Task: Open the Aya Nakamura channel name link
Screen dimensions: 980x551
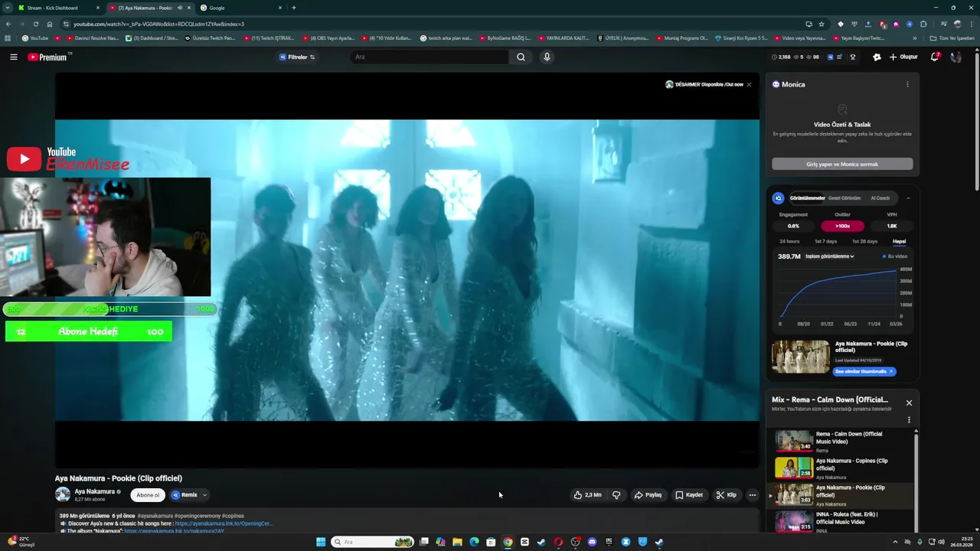Action: tap(95, 491)
